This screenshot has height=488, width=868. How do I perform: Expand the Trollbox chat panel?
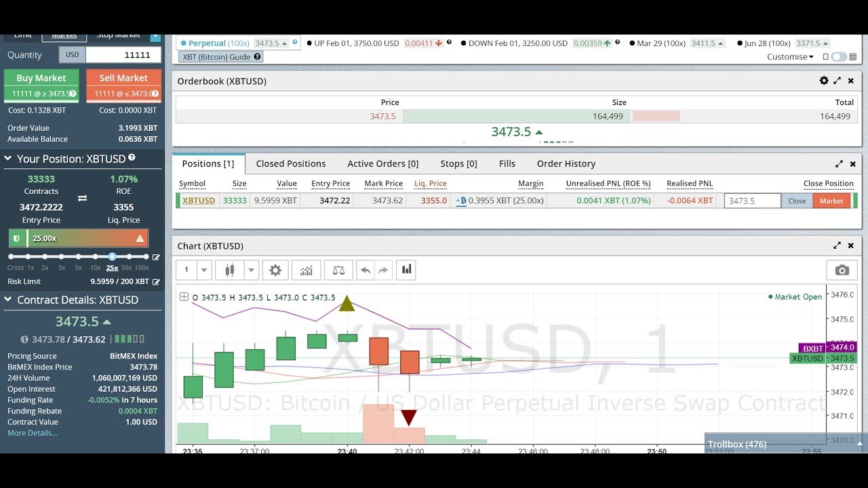(786, 444)
